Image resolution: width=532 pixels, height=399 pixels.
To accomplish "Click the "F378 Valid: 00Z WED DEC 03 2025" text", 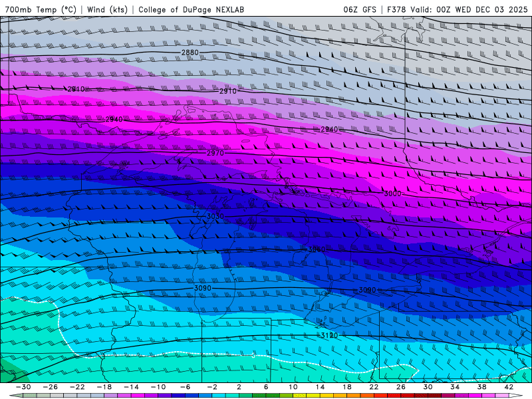I will [x=458, y=9].
